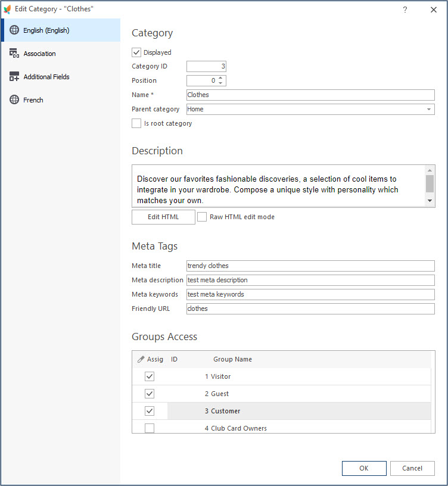
Task: Click the Meta title field
Action: point(310,266)
